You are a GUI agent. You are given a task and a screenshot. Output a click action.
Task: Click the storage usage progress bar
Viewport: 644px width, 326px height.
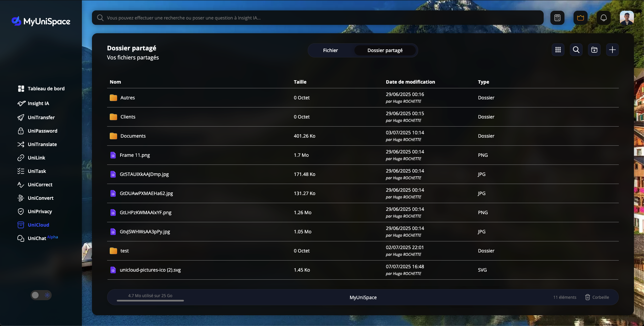tap(150, 300)
